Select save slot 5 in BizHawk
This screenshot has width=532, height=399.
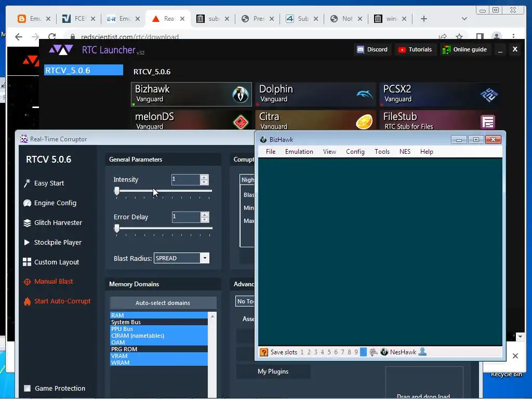click(x=329, y=352)
